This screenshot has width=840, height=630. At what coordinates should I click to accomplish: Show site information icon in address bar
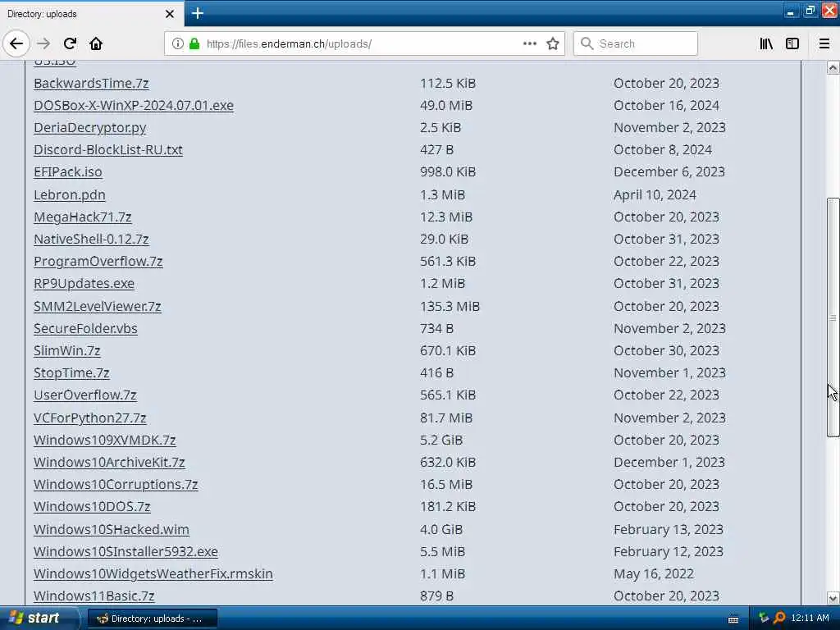(178, 43)
